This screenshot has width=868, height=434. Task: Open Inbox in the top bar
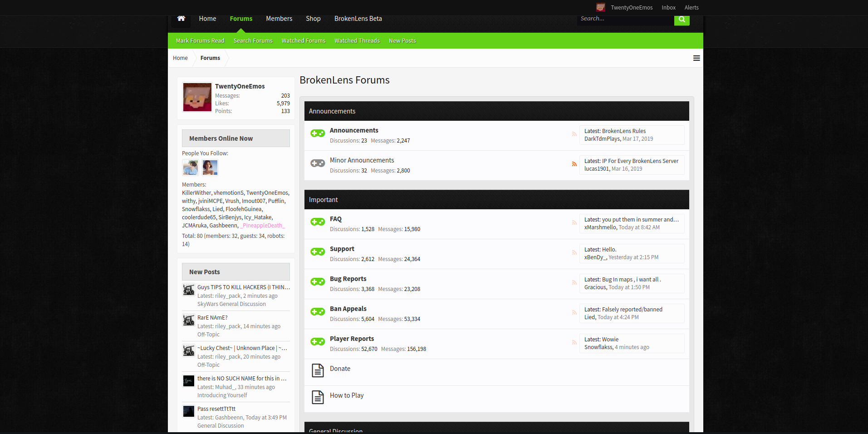point(668,8)
